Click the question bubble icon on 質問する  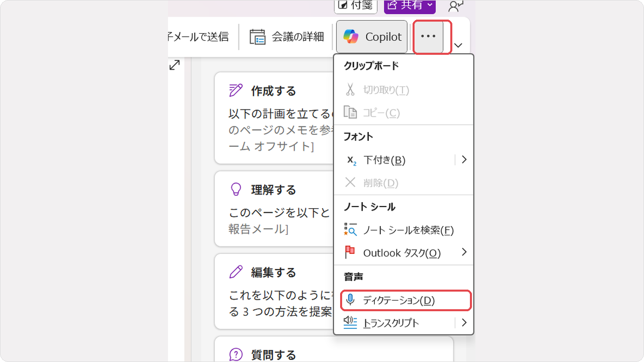point(236,355)
